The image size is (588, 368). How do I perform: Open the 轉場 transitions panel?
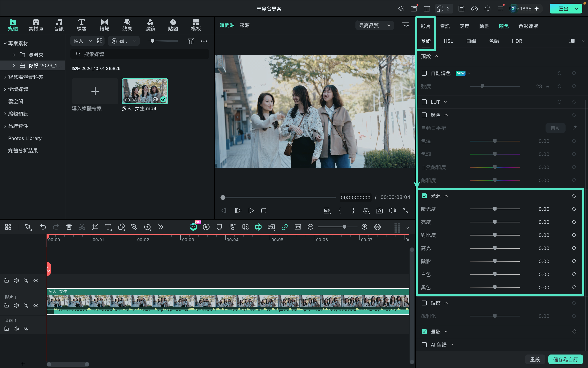click(104, 25)
